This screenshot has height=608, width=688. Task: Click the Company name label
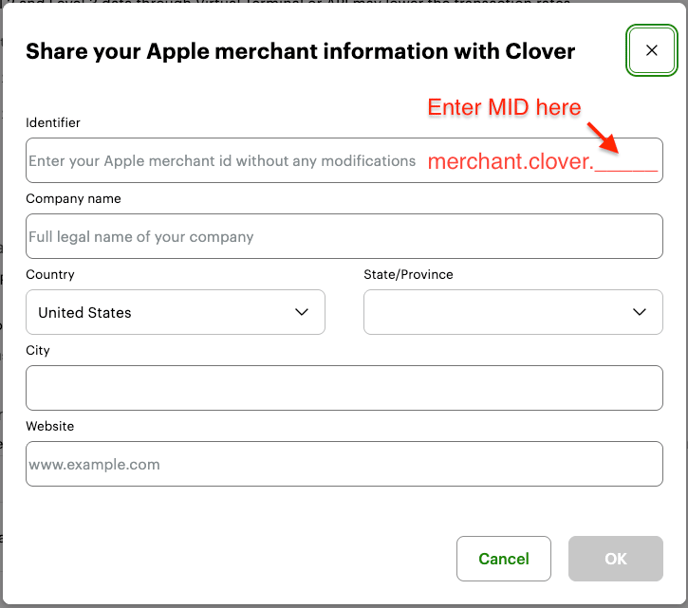point(73,199)
